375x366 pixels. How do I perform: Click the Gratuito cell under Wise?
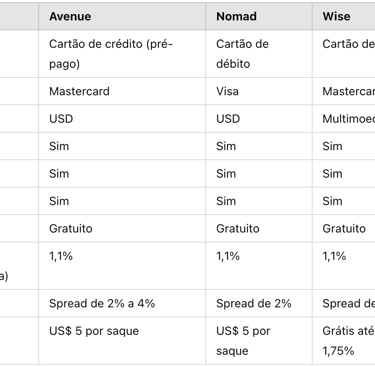click(344, 228)
